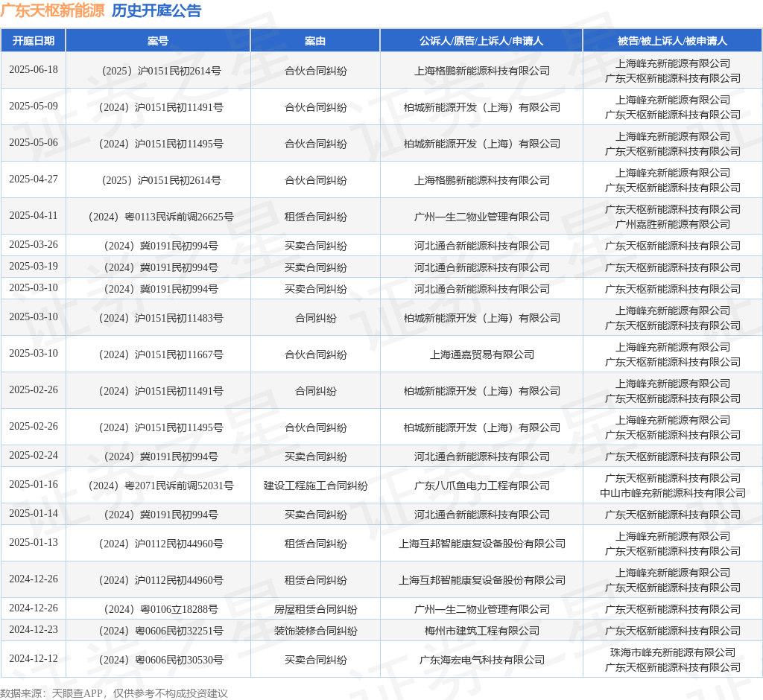Image resolution: width=763 pixels, height=700 pixels.
Task: Select case number in the 2025-05-09 row
Action: pos(161,107)
